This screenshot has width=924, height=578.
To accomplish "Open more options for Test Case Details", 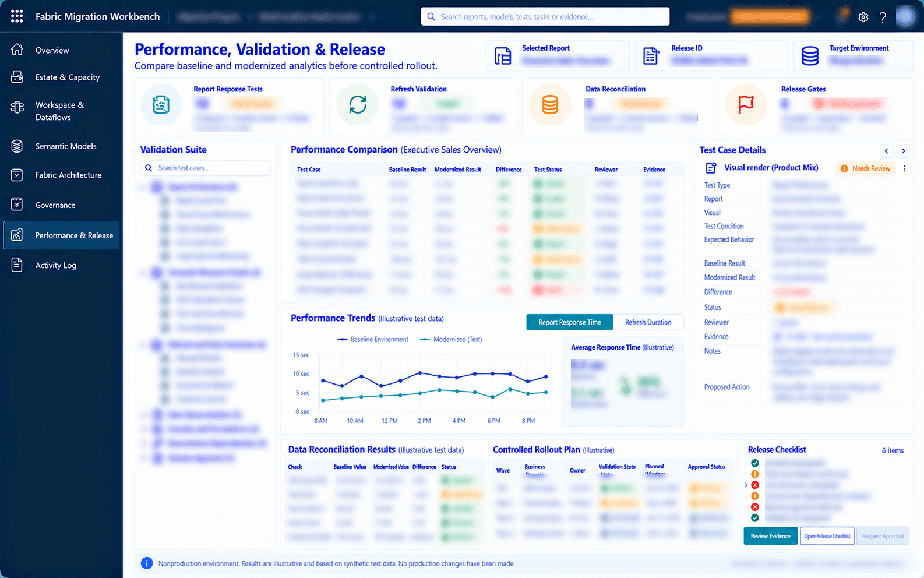I will [904, 168].
